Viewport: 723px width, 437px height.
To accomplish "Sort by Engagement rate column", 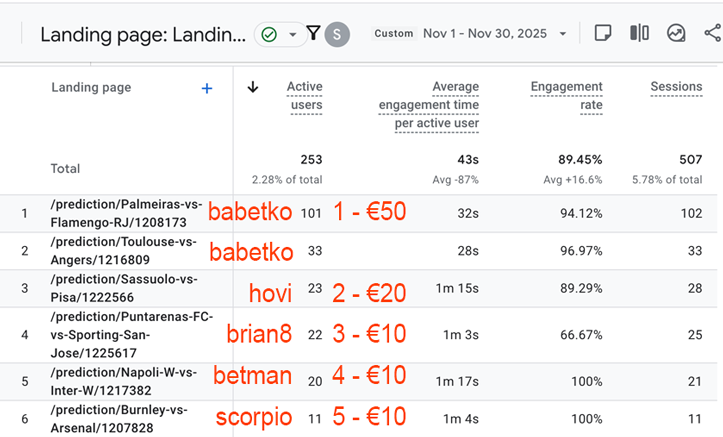I will 567,96.
